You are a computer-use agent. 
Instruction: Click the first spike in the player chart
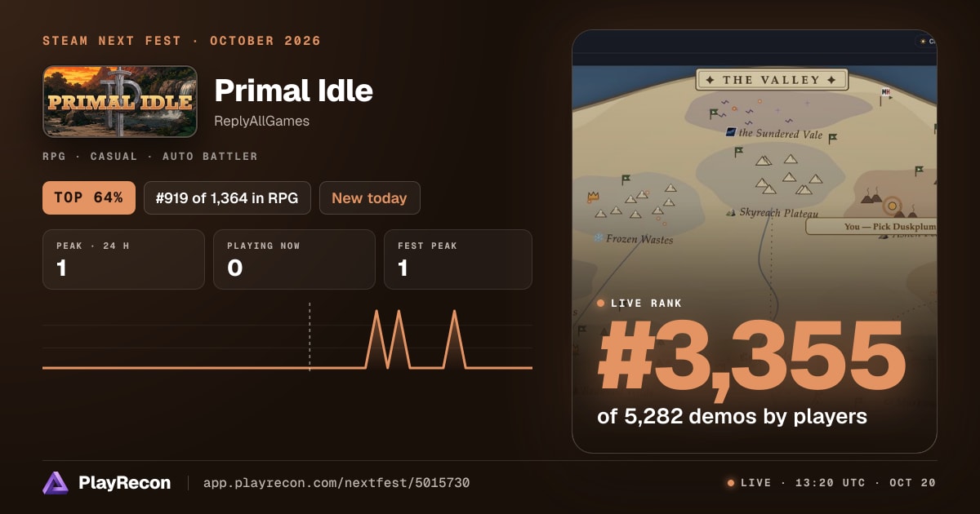(x=376, y=339)
